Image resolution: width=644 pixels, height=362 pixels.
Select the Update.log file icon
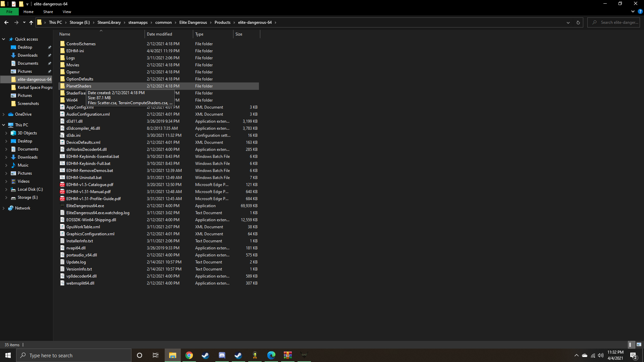62,262
